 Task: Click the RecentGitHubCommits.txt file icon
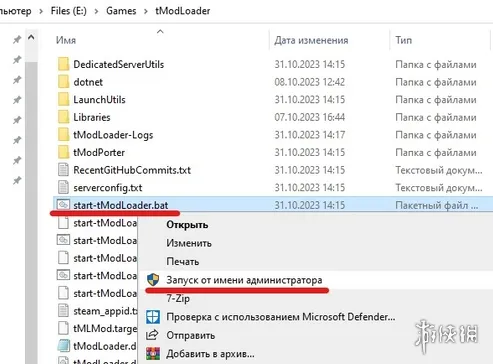63,170
